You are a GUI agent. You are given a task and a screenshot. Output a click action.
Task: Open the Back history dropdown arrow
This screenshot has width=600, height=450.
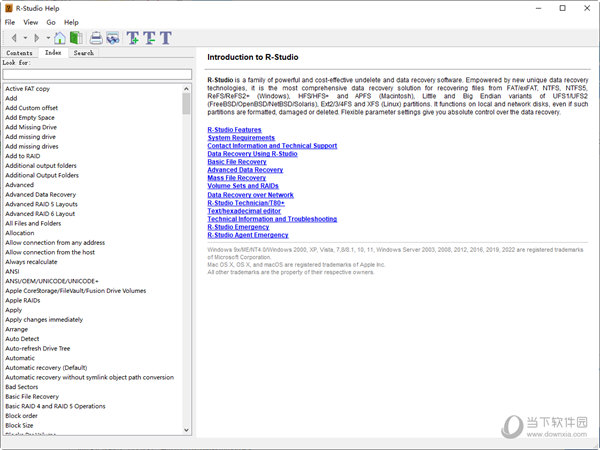23,38
